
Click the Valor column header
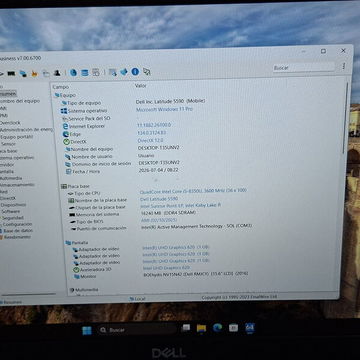140,86
